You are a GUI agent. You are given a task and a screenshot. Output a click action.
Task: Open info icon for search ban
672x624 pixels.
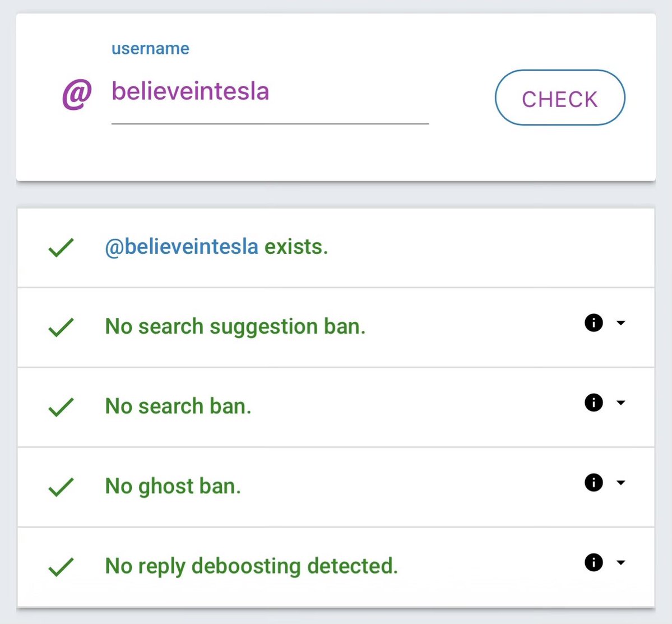point(594,403)
